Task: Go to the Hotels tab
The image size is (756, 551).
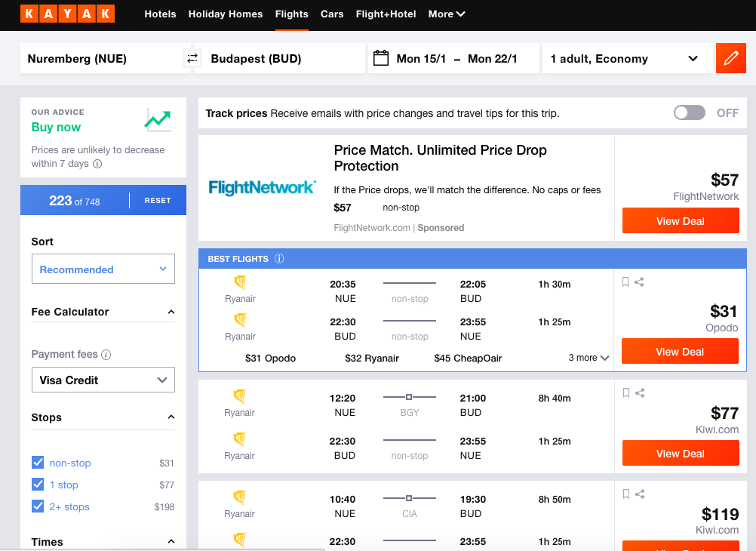Action: click(x=160, y=14)
